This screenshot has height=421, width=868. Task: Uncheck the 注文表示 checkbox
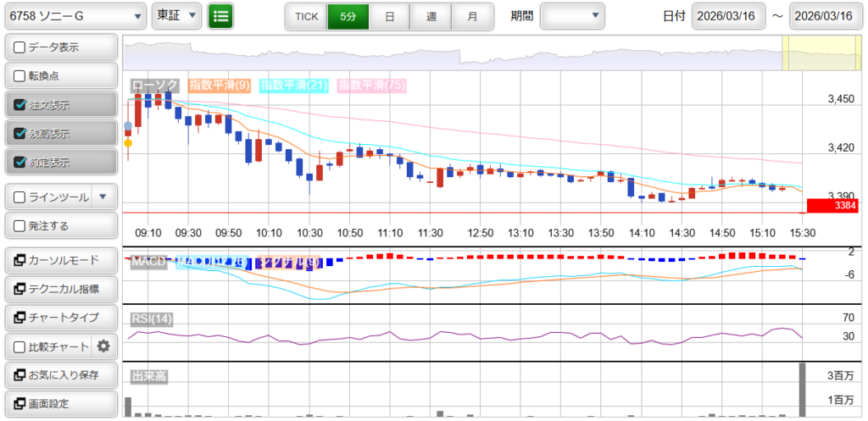[20, 105]
